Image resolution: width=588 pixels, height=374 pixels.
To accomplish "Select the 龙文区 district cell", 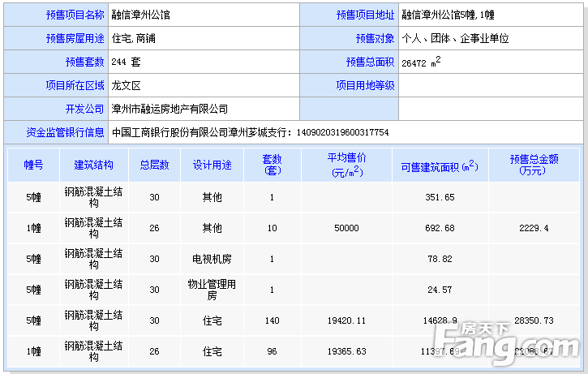I will click(127, 85).
